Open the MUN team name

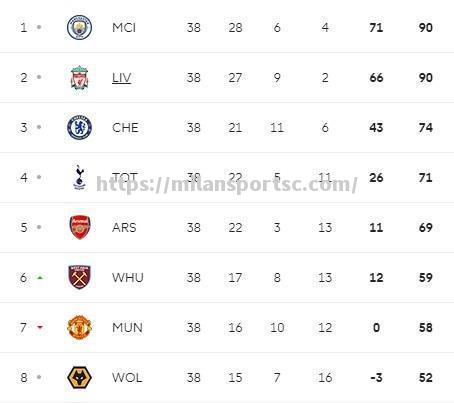[127, 328]
